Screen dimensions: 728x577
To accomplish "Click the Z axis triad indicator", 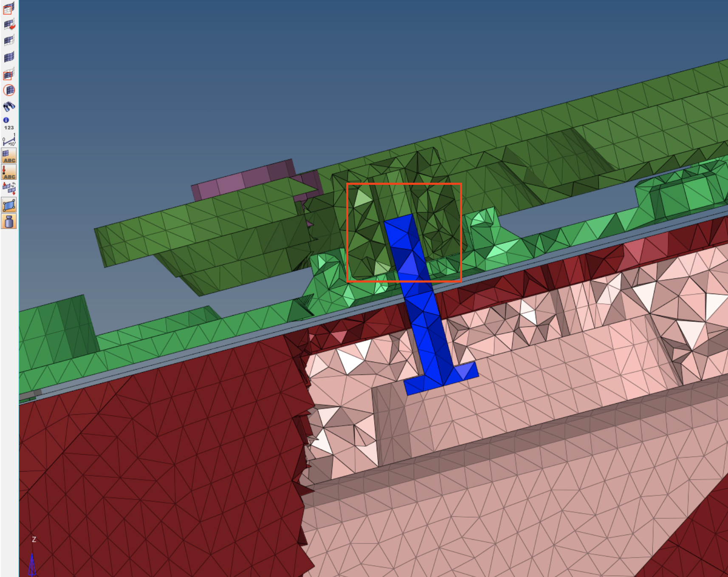I will coord(33,557).
